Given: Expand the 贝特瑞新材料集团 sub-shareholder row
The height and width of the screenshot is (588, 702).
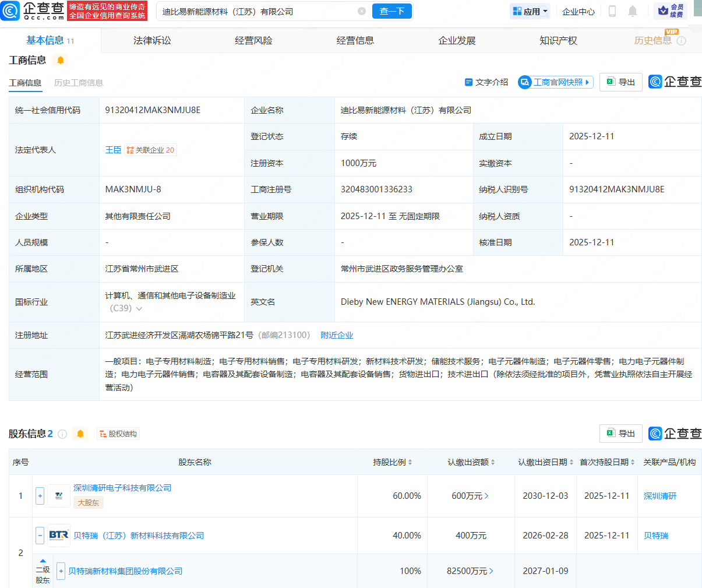Looking at the screenshot, I should (61, 571).
